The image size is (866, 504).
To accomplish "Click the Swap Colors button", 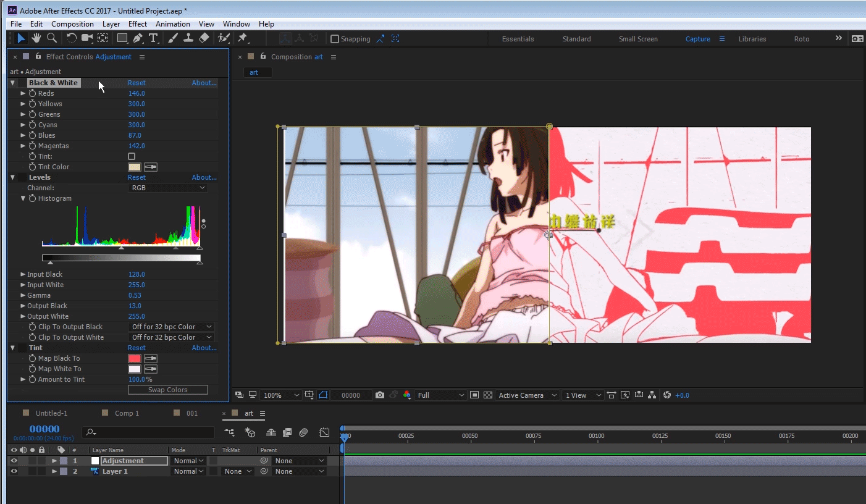I will click(x=168, y=390).
